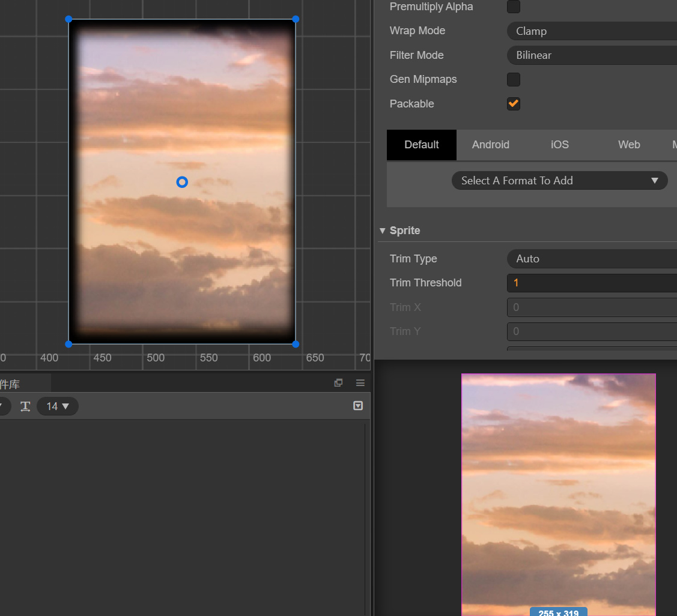Viewport: 677px width, 616px height.
Task: Click the collapse-all arrow box icon
Action: pyautogui.click(x=358, y=406)
